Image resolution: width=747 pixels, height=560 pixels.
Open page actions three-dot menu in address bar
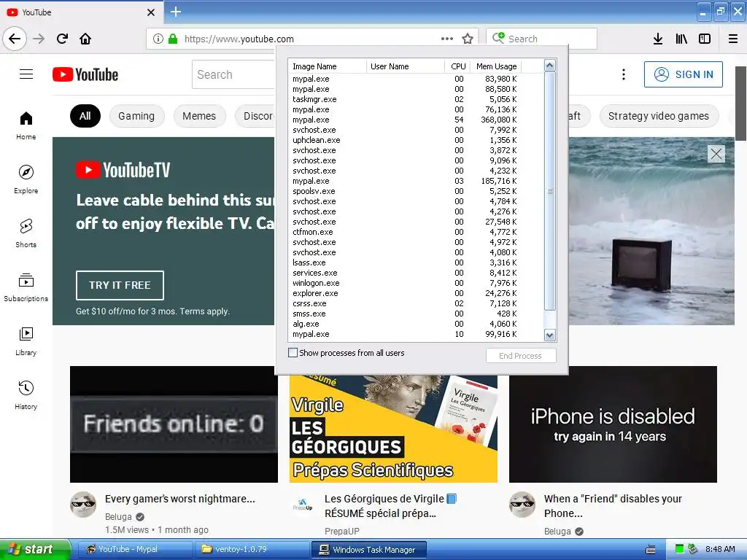tap(447, 39)
